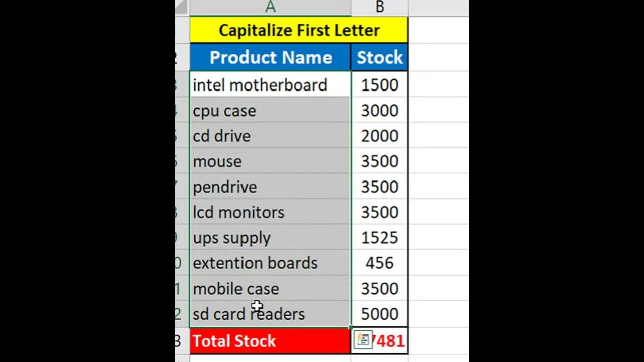This screenshot has height=362, width=644.
Task: Select column B header
Action: [x=379, y=7]
